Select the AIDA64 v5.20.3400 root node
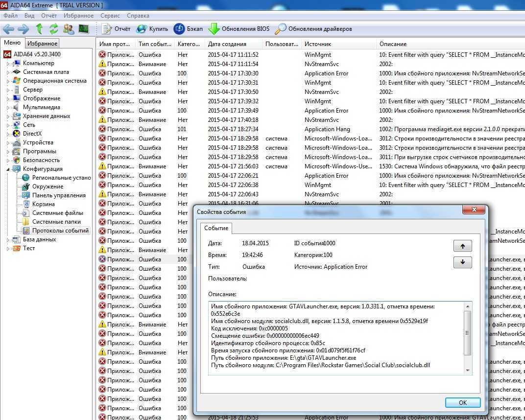The height and width of the screenshot is (420, 525). click(37, 54)
